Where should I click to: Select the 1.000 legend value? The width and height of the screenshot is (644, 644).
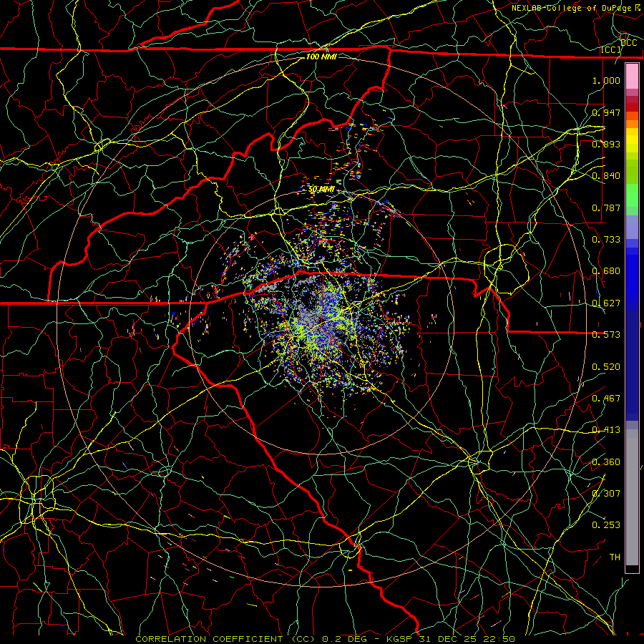coord(606,80)
